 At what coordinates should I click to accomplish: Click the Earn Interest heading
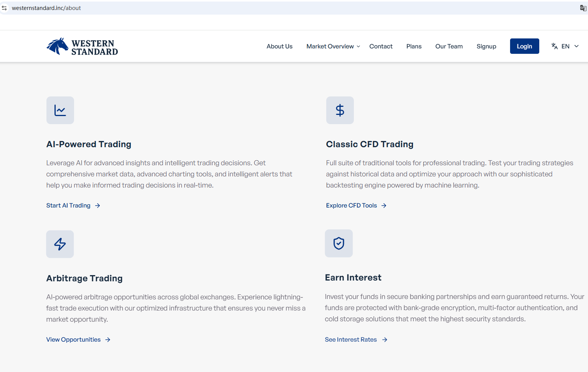point(353,277)
